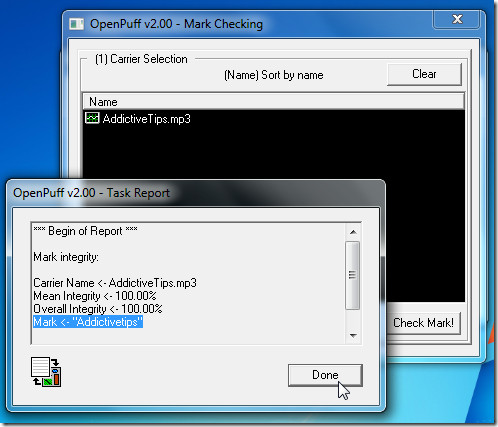Viewport: 498px width, 427px height.
Task: Click the Mean Integrity <- 100.00% line
Action: pyautogui.click(x=95, y=296)
